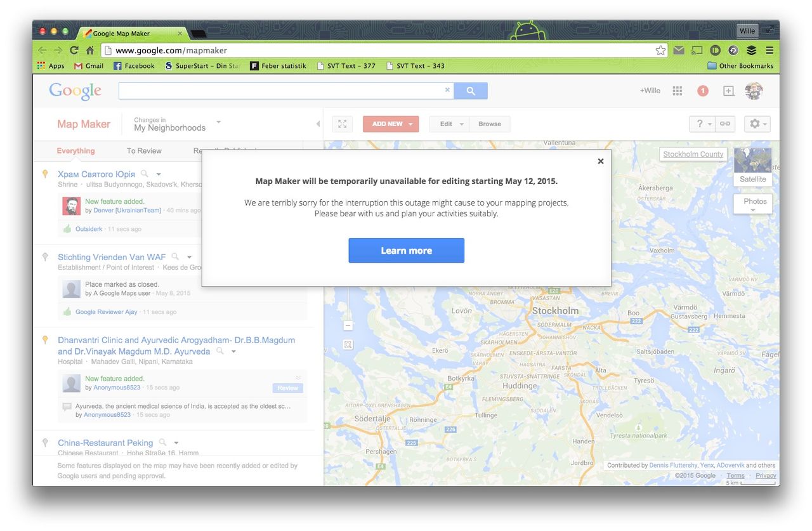Viewport: 812px width, 531px height.
Task: Open the Google Reviewer Ajay link
Action: click(x=106, y=312)
